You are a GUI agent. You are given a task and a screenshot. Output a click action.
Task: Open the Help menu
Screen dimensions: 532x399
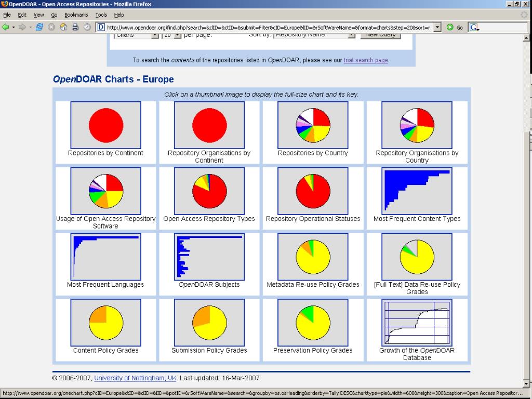pos(119,15)
